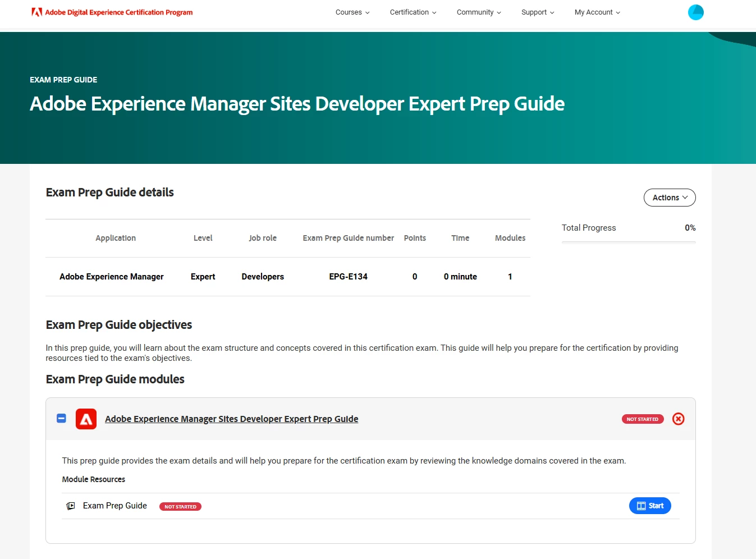This screenshot has height=559, width=756.
Task: Open the My Account dropdown menu
Action: coord(597,12)
